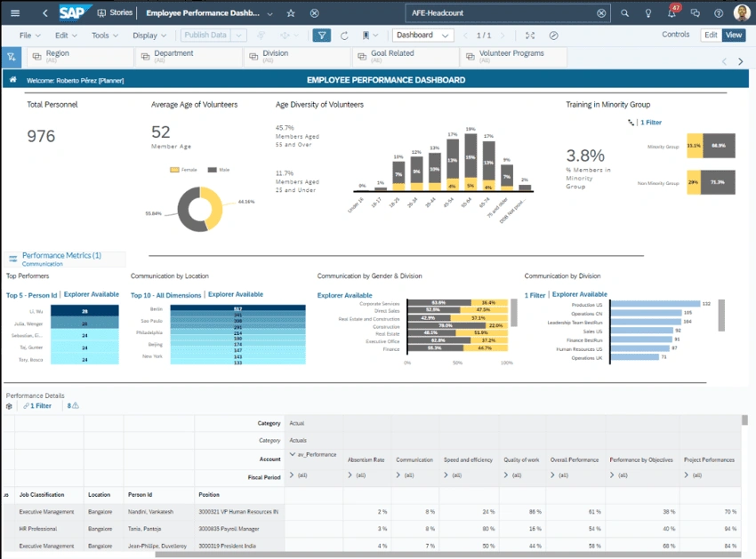The height and width of the screenshot is (559, 756).
Task: Mark story as favorite with star icon
Action: tap(291, 13)
